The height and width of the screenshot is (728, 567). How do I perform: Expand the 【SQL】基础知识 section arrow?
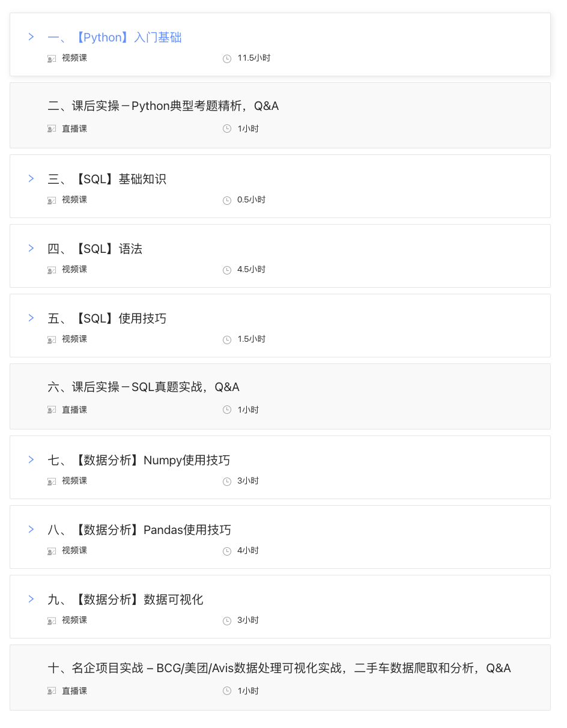click(31, 178)
